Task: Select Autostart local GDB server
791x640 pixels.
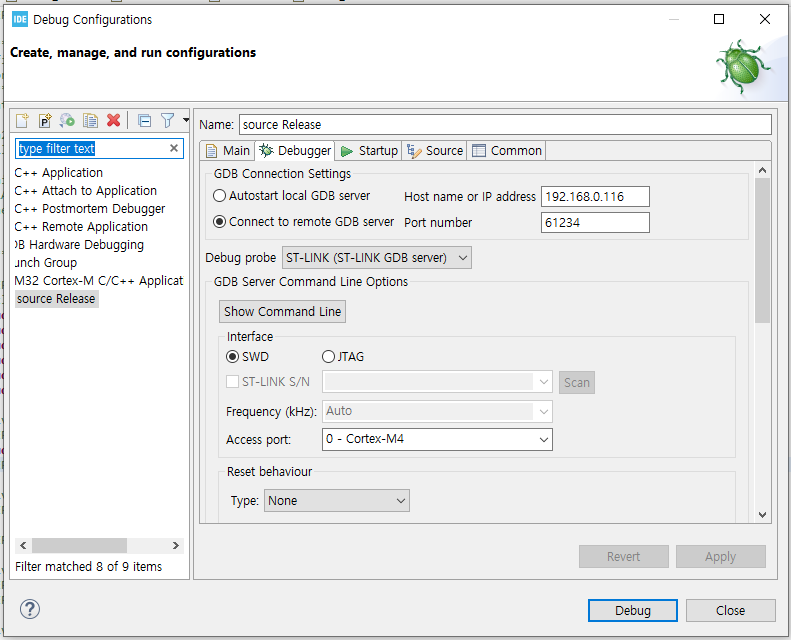Action: [x=220, y=196]
